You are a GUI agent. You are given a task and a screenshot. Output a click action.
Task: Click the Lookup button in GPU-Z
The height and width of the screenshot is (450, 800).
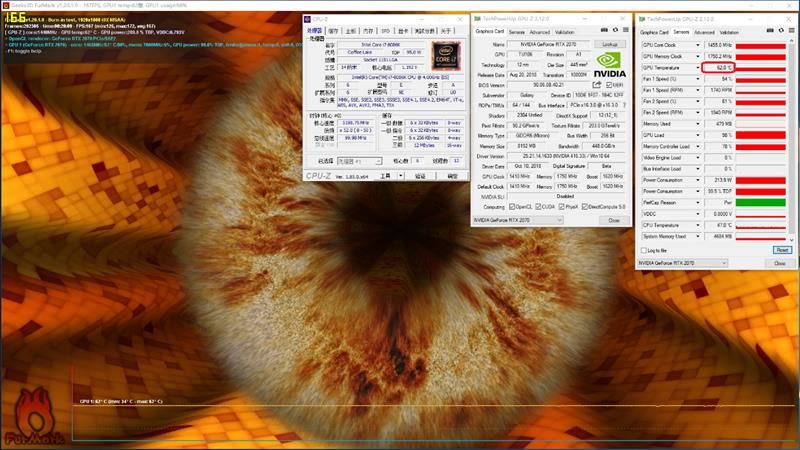[610, 44]
